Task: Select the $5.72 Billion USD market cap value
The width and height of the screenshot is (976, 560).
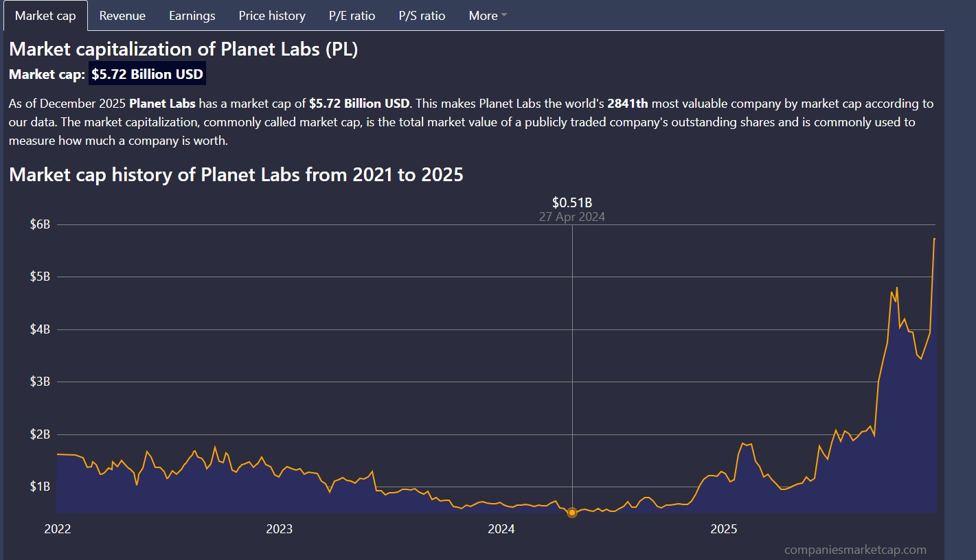Action: 148,74
